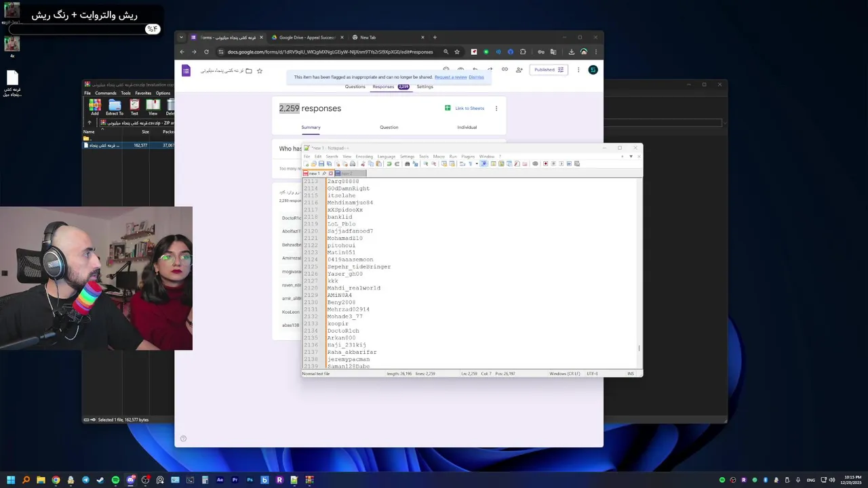Click Windows Start button
The image size is (868, 488).
(x=11, y=480)
